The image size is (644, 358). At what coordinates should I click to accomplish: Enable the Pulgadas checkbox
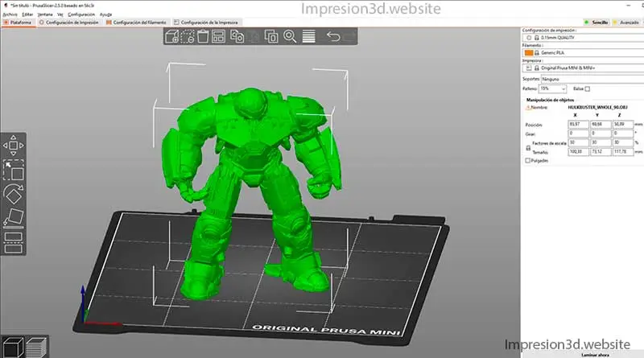pos(528,161)
